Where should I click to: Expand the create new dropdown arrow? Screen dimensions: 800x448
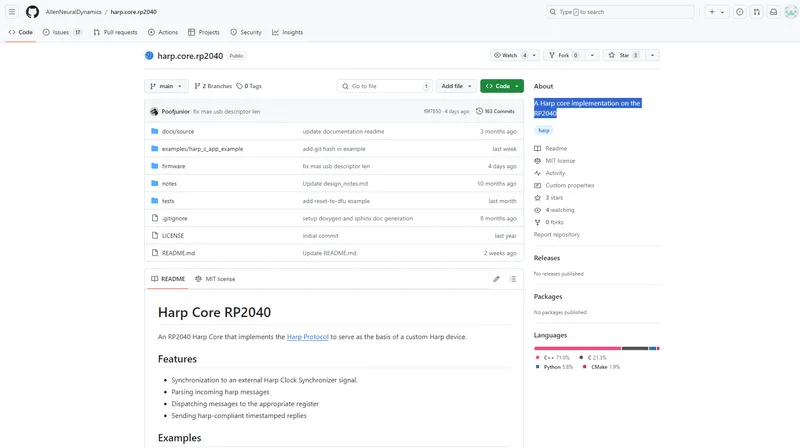pos(722,12)
